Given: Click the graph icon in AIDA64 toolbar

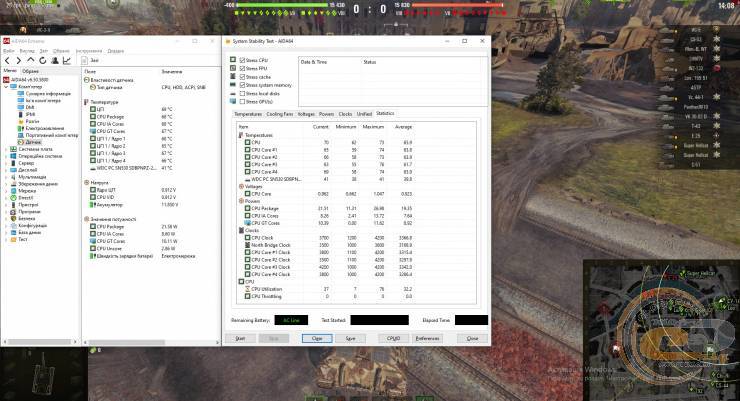Looking at the screenshot, I should (67, 60).
